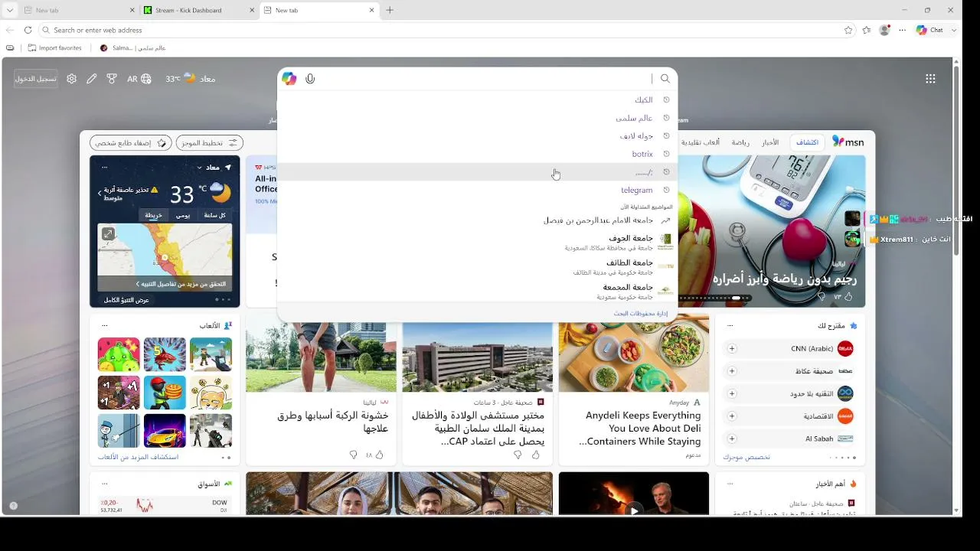Select the عالم سلمى search suggestion
The image size is (980, 551).
[x=477, y=118]
